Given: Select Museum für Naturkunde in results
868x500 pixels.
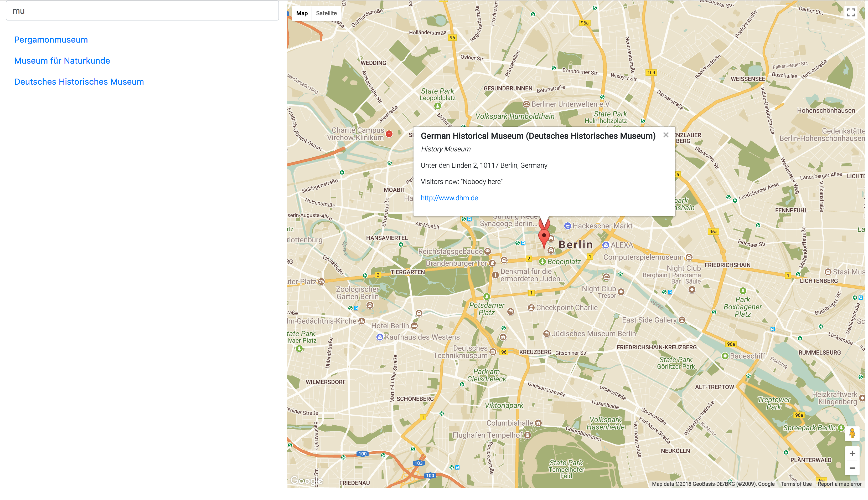Looking at the screenshot, I should click(62, 61).
